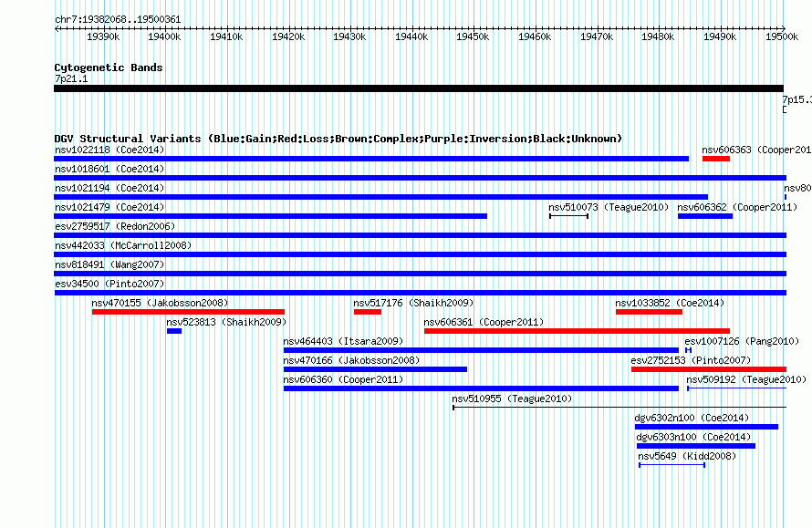Click the chr7:19382068..19500361 coordinate label
This screenshot has width=812, height=528.
(x=118, y=20)
